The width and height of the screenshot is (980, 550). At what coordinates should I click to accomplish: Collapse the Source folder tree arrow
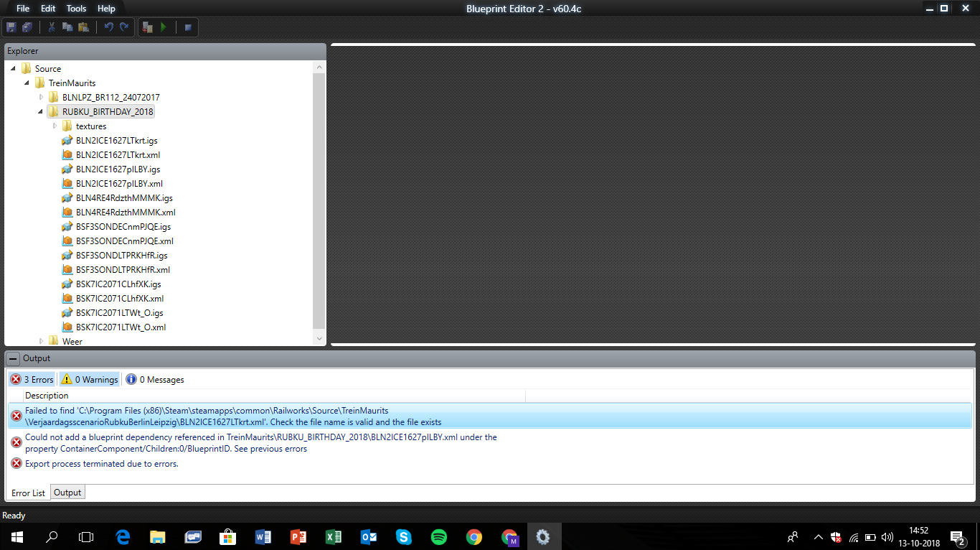point(14,68)
